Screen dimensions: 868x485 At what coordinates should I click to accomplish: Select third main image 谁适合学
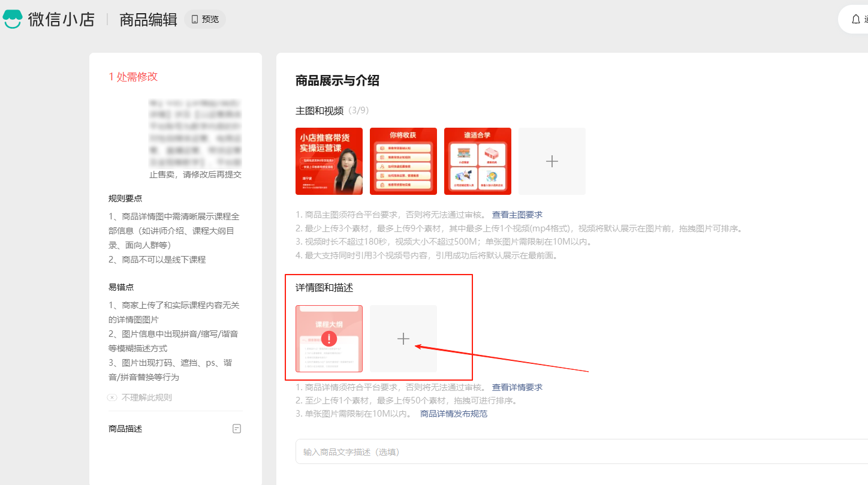478,161
